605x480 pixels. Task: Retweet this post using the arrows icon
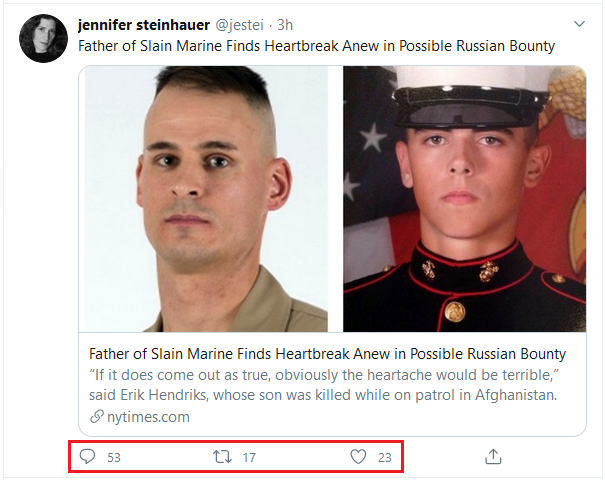tap(222, 457)
